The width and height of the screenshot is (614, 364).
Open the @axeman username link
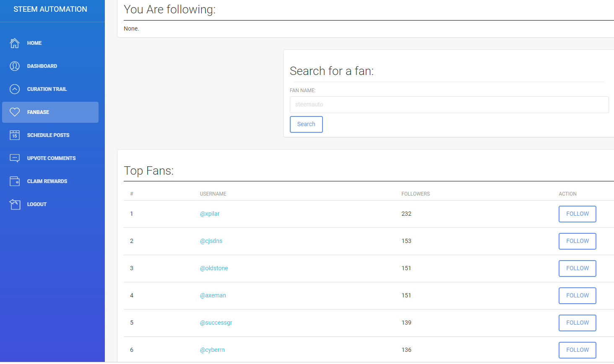213,296
